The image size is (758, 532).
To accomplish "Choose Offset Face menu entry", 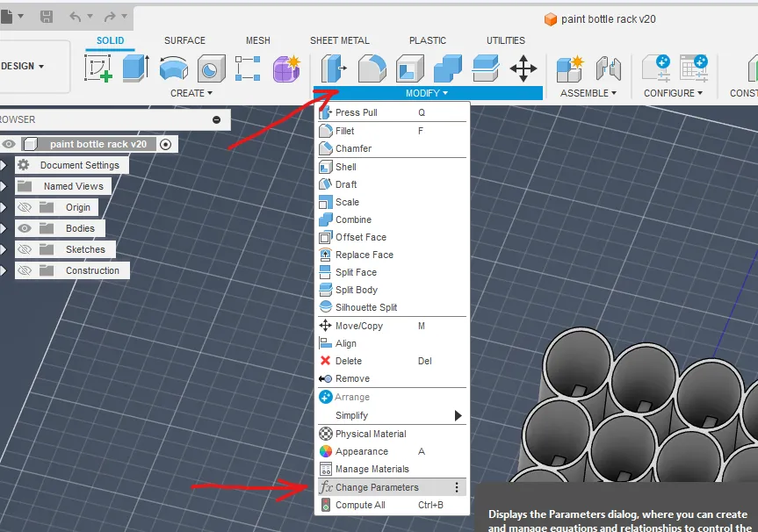I will (x=392, y=237).
